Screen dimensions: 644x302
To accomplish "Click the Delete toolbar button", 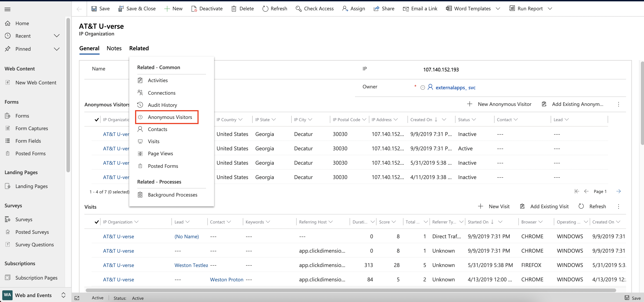I will 243,9.
